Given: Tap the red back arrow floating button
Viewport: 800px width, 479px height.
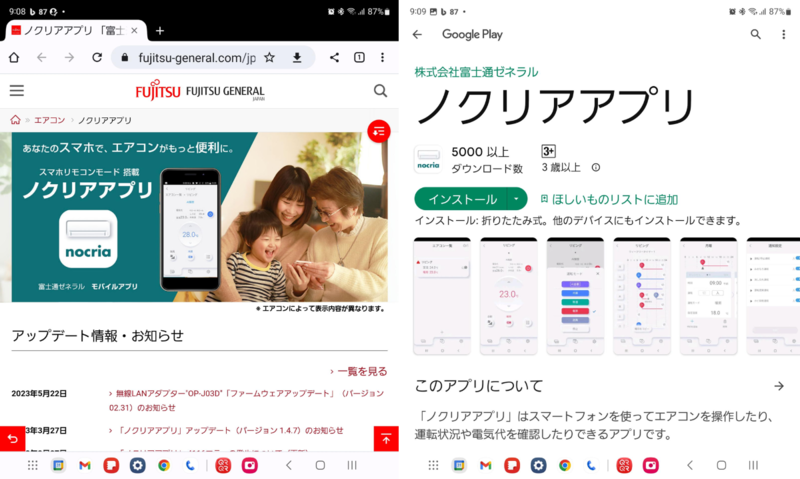Looking at the screenshot, I should point(12,439).
